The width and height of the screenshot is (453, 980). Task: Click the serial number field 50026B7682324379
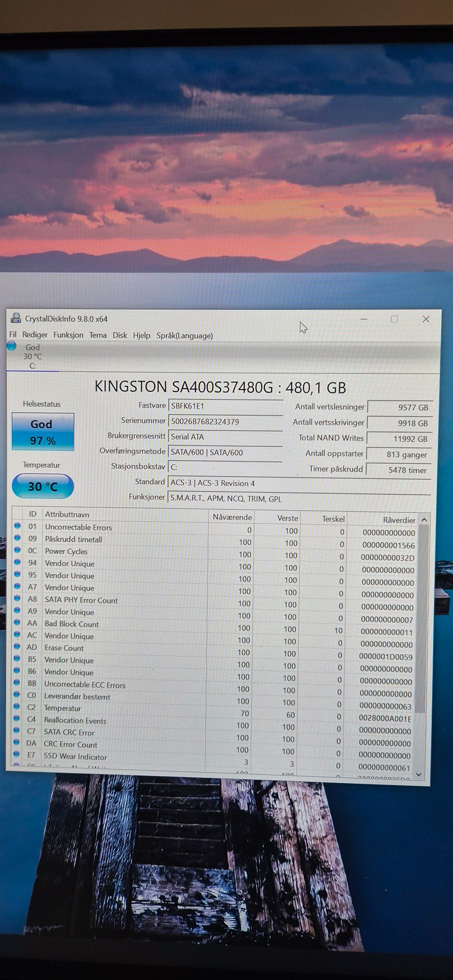(x=225, y=421)
